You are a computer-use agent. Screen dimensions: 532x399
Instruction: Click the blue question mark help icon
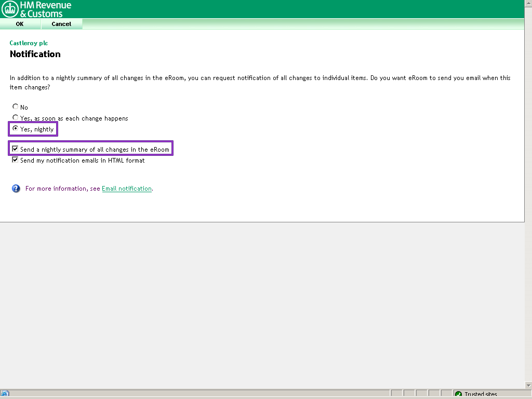pyautogui.click(x=16, y=189)
